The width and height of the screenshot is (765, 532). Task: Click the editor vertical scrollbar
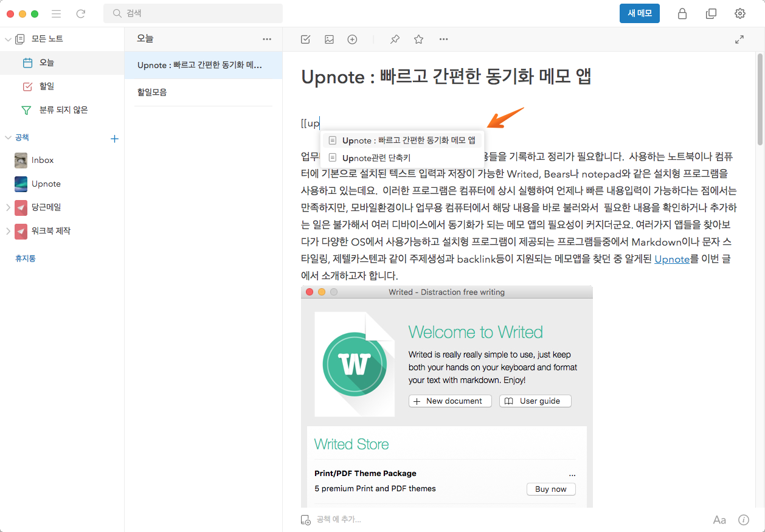[x=760, y=100]
